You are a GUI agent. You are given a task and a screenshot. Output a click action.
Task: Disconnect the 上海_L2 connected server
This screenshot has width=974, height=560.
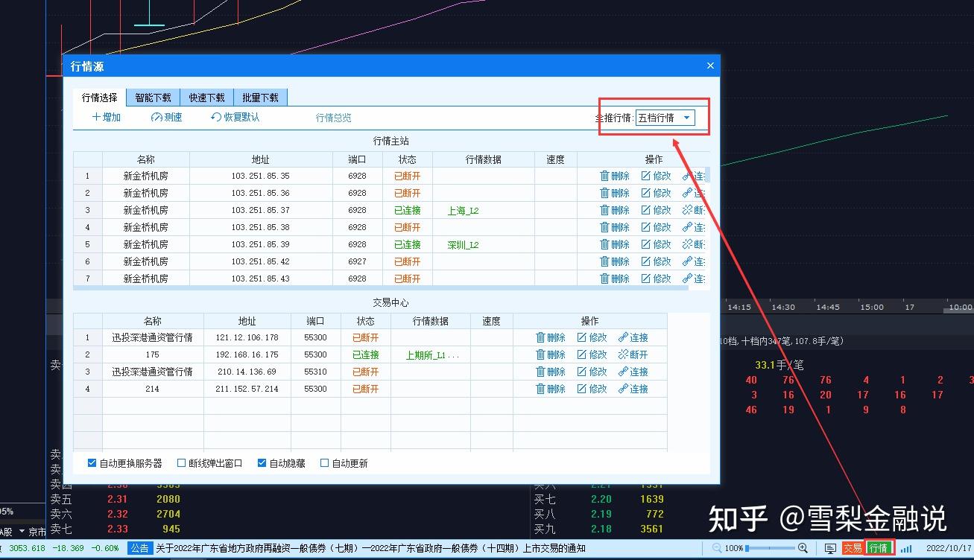click(692, 210)
